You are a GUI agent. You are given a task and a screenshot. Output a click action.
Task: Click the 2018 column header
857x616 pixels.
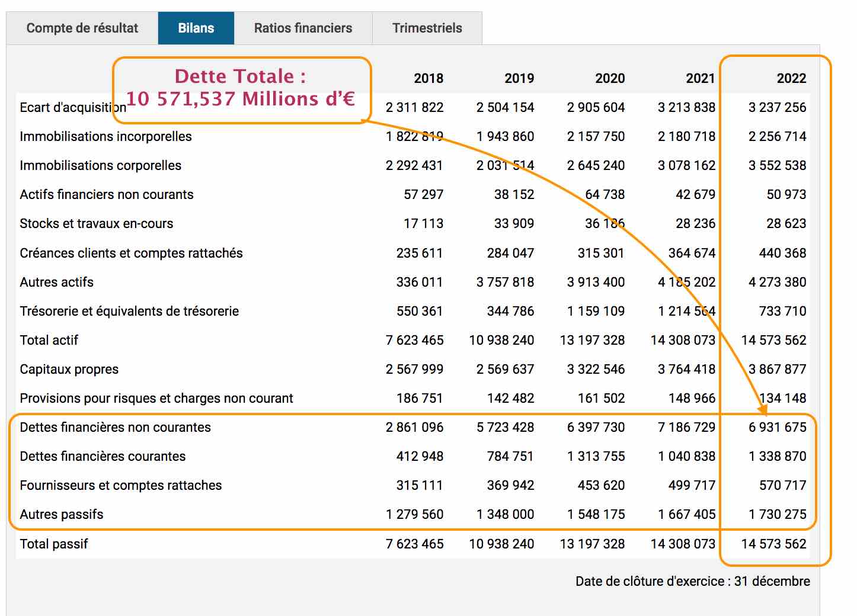[428, 78]
